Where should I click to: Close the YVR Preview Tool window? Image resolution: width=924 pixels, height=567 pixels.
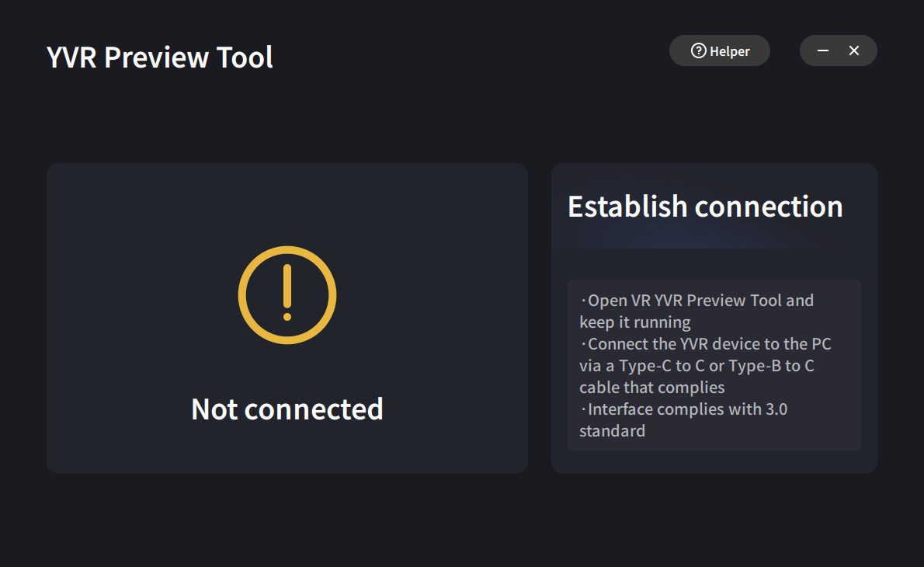pos(854,50)
